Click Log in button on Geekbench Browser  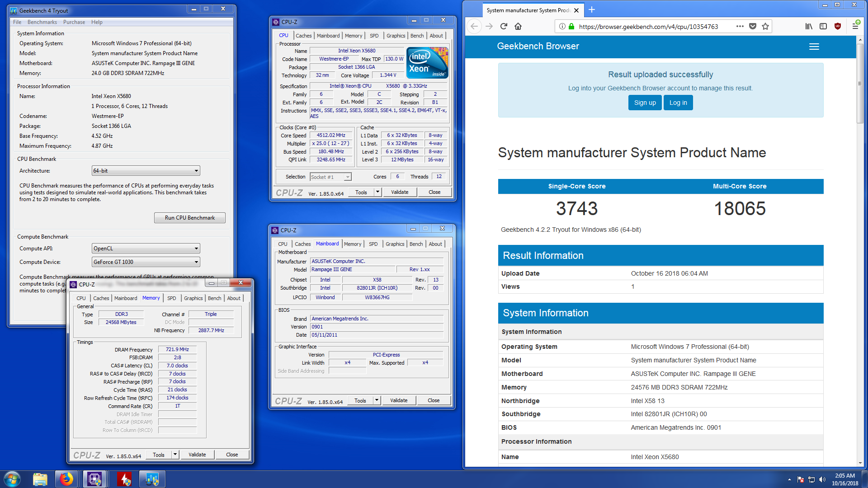tap(678, 103)
